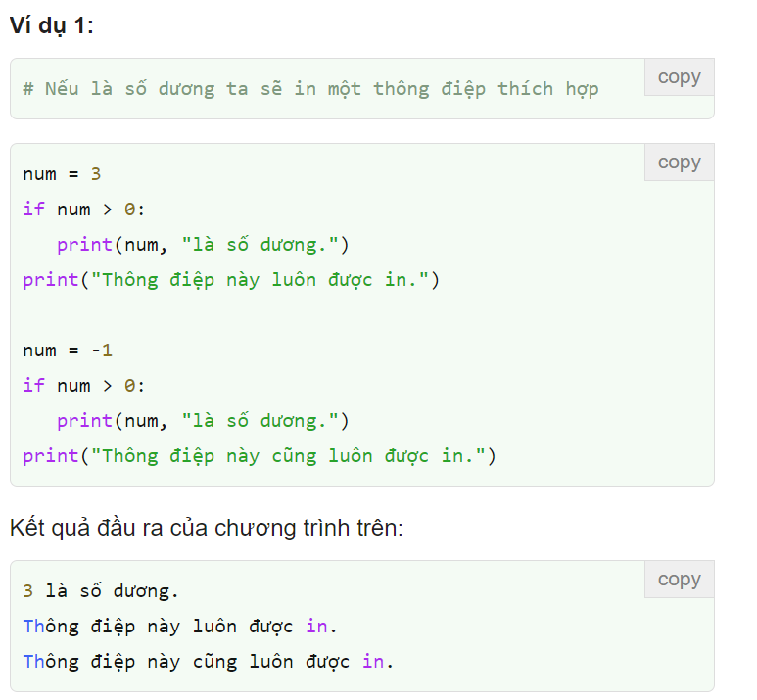Copy the comment code block
757x700 pixels.
(x=679, y=77)
